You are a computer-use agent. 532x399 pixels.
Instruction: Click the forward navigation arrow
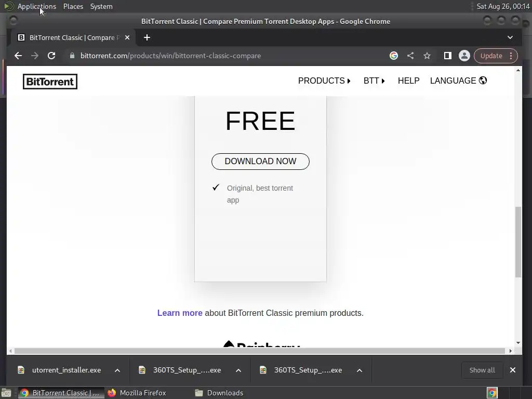click(35, 56)
